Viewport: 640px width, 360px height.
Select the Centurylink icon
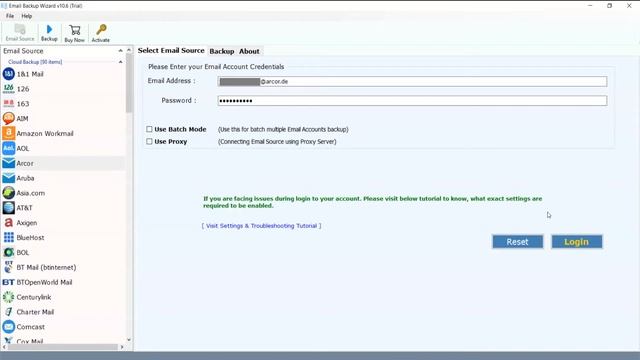[x=9, y=297]
